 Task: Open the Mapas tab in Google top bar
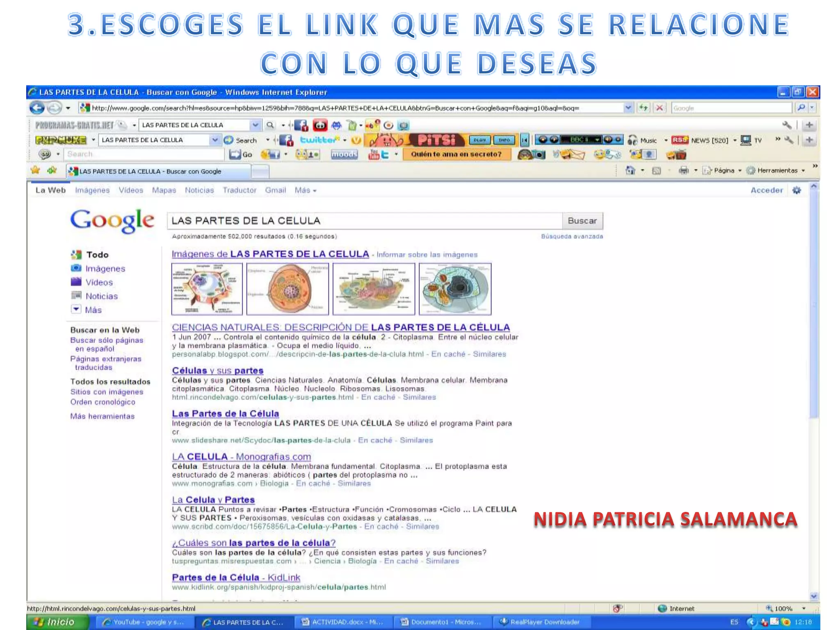(164, 190)
